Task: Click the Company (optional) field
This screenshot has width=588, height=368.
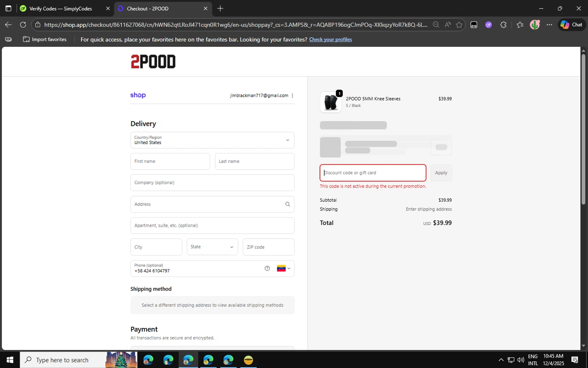Action: 212,182
